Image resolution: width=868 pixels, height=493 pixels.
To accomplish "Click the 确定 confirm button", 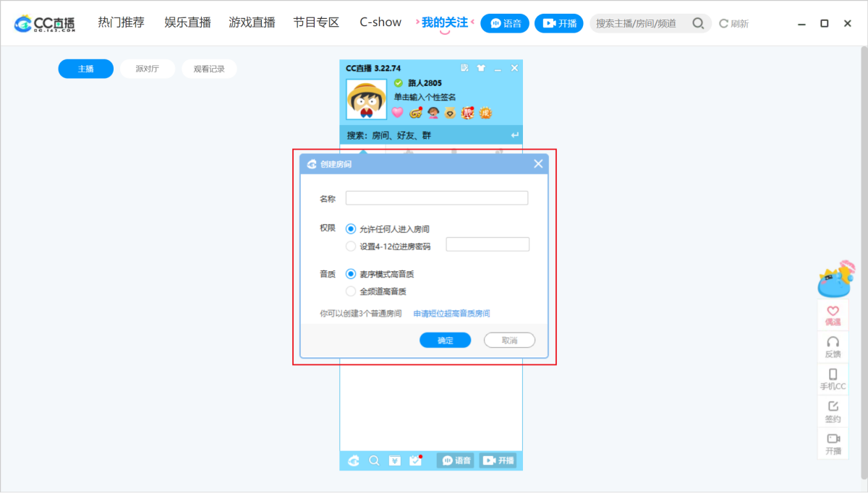I will [445, 340].
